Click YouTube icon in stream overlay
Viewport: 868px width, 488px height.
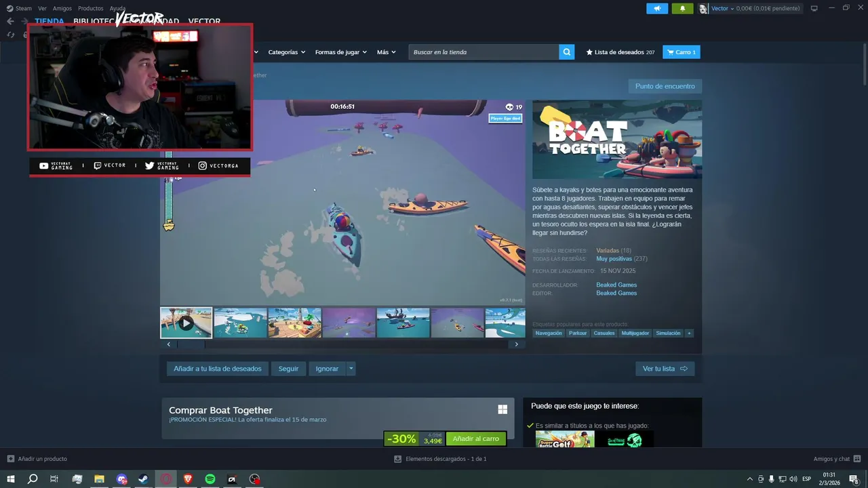pyautogui.click(x=44, y=165)
